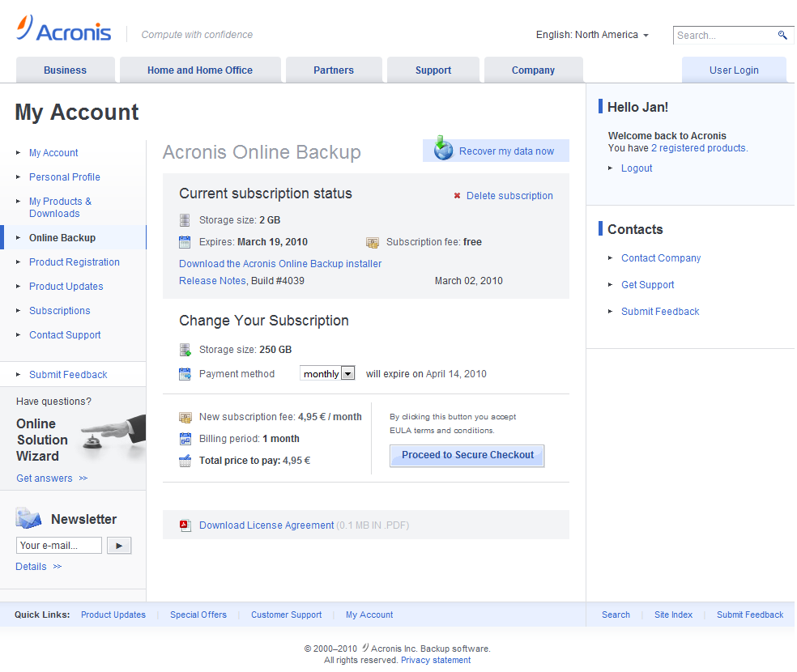Click sidebar Submit Feedback link

click(68, 375)
